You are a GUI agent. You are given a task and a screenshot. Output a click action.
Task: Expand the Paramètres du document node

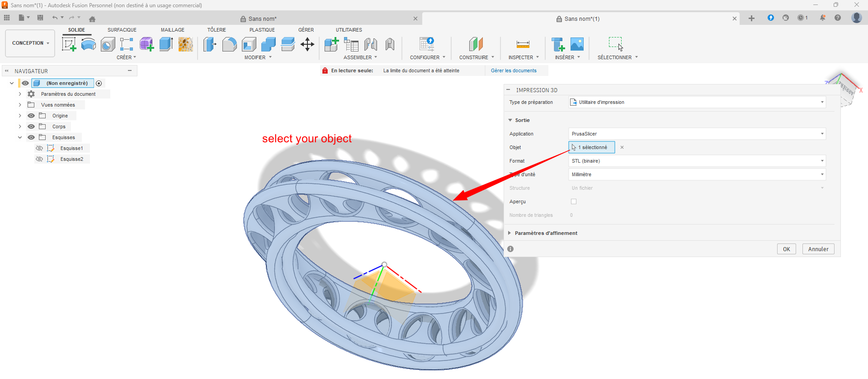point(20,94)
